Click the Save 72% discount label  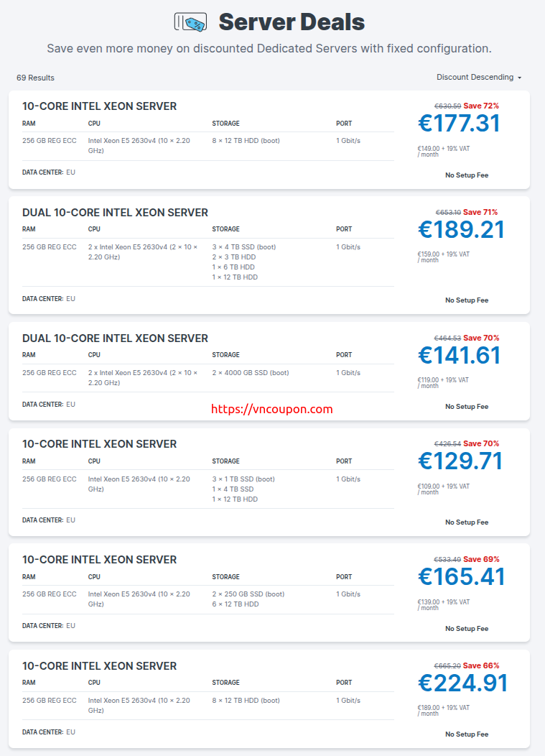click(481, 106)
